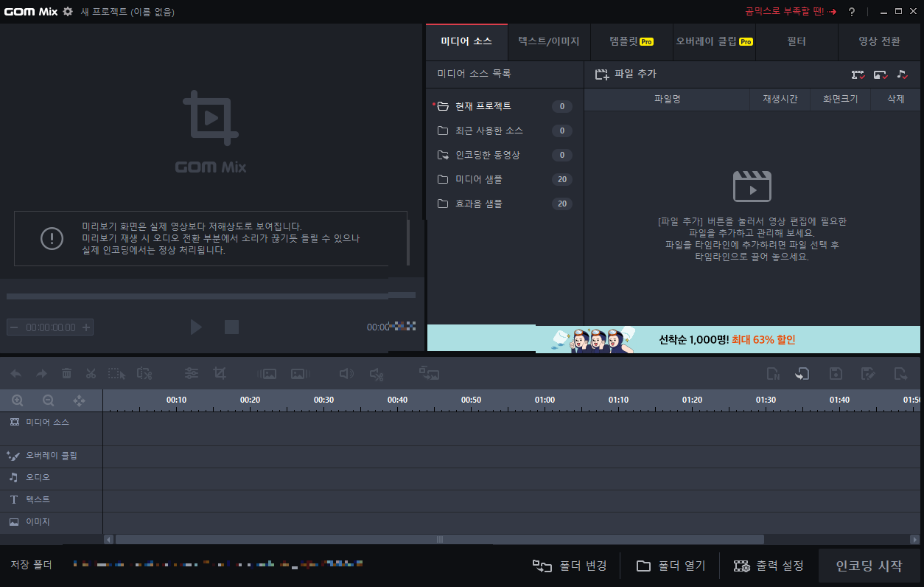
Task: Switch to the 텍스트/이미지 tab
Action: click(549, 42)
